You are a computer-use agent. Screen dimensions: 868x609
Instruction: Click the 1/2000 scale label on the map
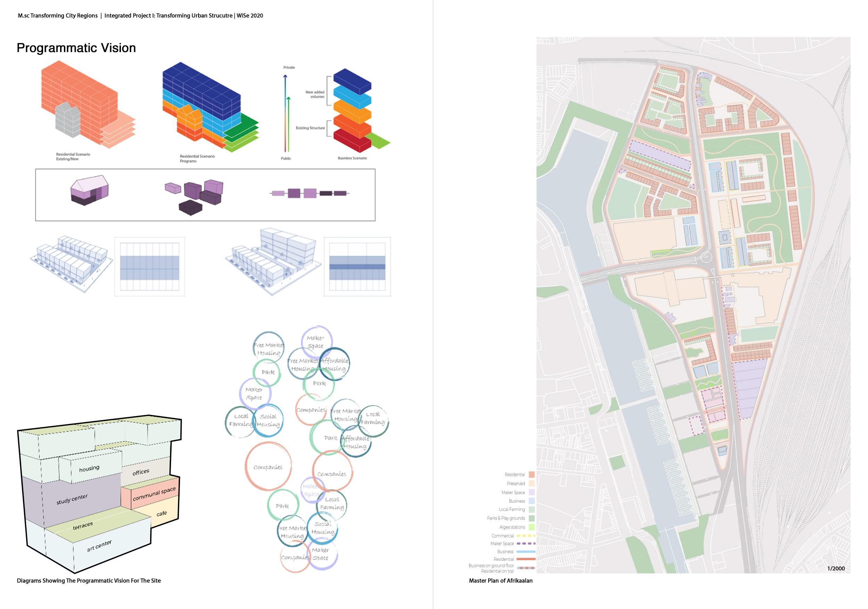click(836, 568)
